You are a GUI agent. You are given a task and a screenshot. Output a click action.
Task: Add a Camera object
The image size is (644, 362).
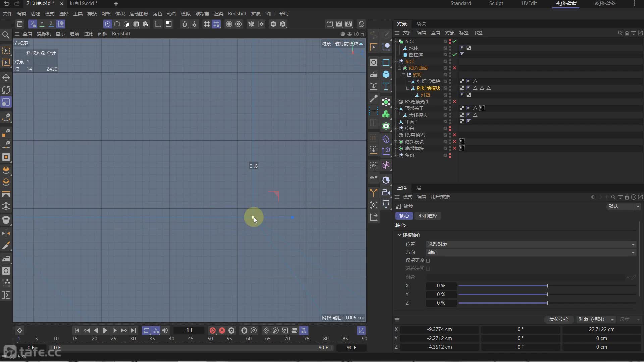click(386, 192)
